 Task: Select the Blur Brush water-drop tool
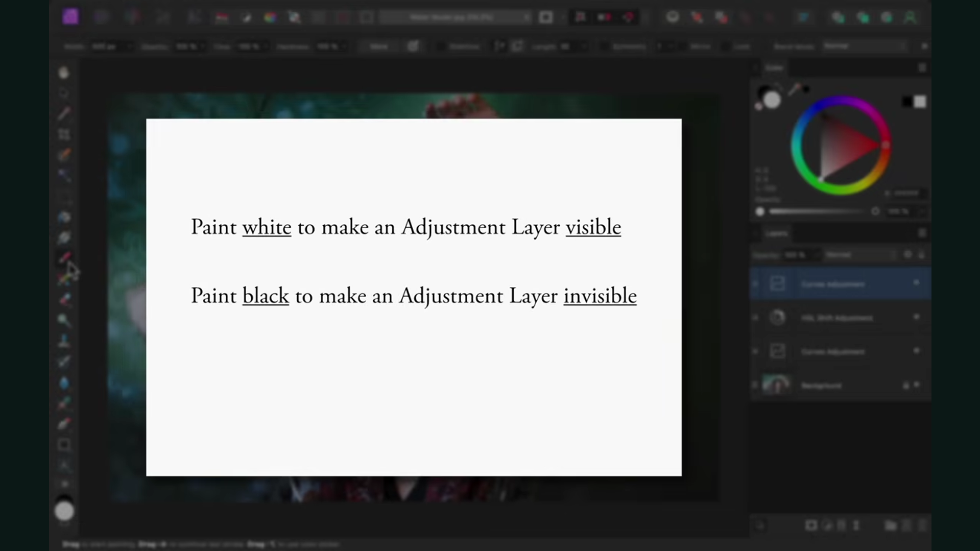point(64,382)
